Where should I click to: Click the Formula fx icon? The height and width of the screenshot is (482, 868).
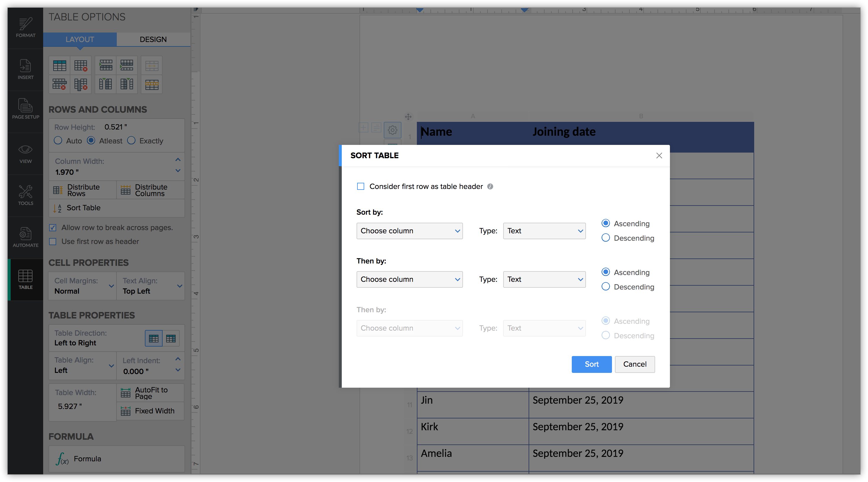62,459
